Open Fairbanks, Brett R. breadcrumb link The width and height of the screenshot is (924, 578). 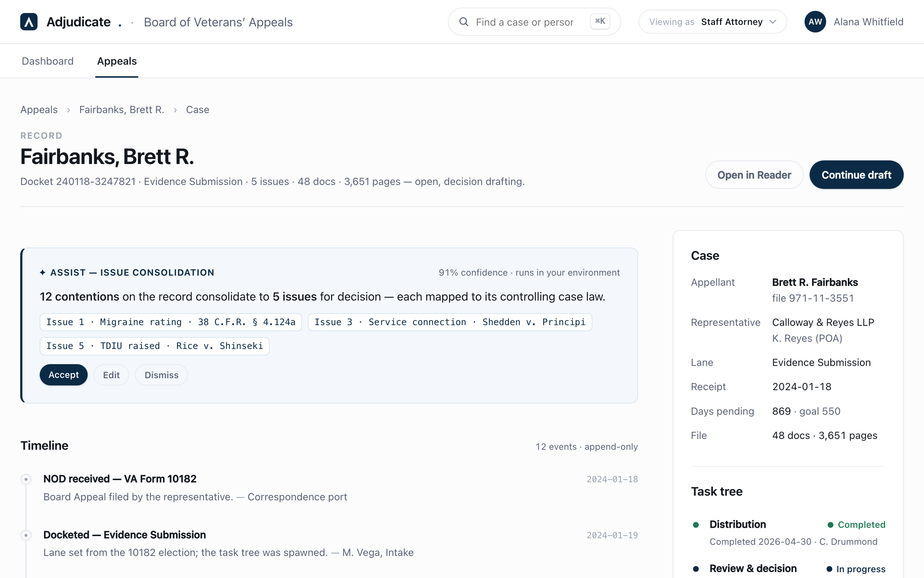point(122,110)
